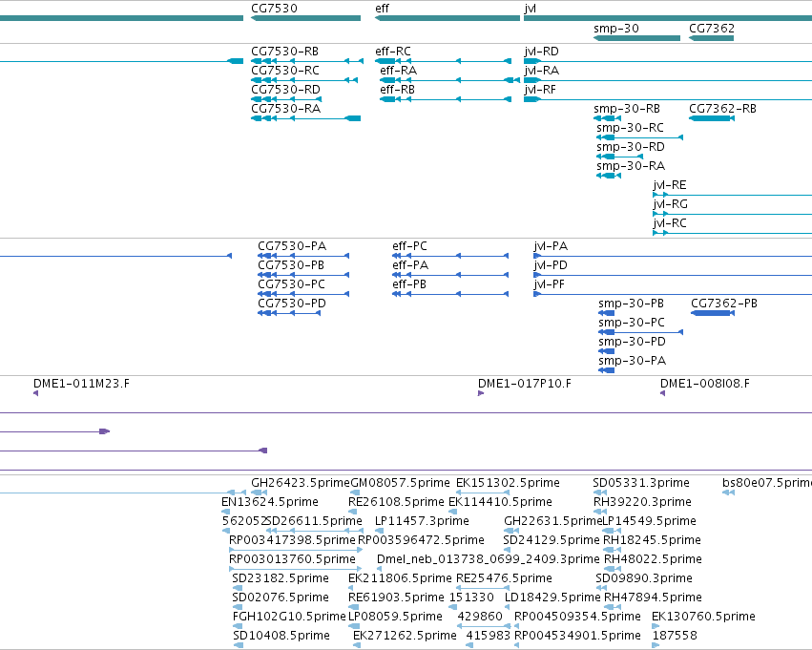Select protein eff-PC
Image resolution: width=812 pixels, height=650 pixels.
point(450,256)
